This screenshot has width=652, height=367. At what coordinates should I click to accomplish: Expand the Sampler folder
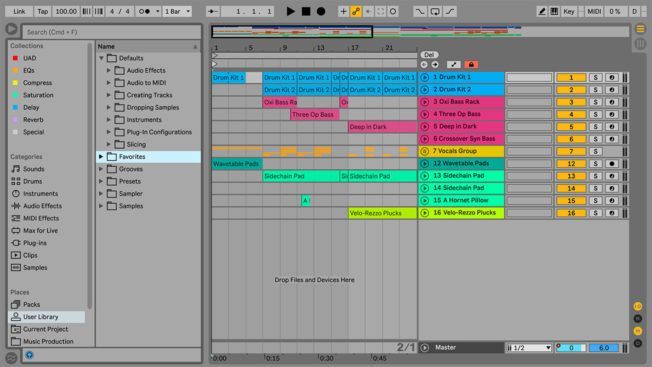click(x=101, y=194)
